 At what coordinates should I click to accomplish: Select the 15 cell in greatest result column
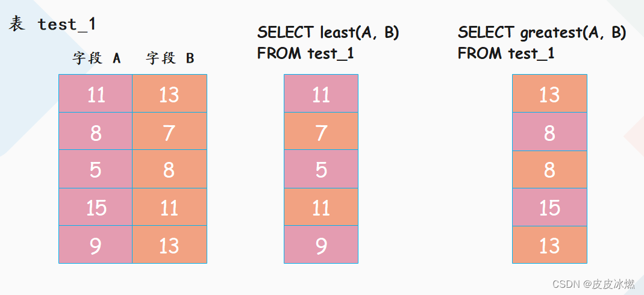(549, 206)
